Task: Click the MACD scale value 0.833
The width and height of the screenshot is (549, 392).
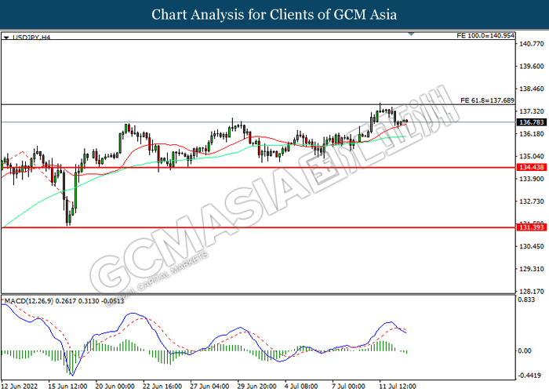Action: pyautogui.click(x=526, y=299)
